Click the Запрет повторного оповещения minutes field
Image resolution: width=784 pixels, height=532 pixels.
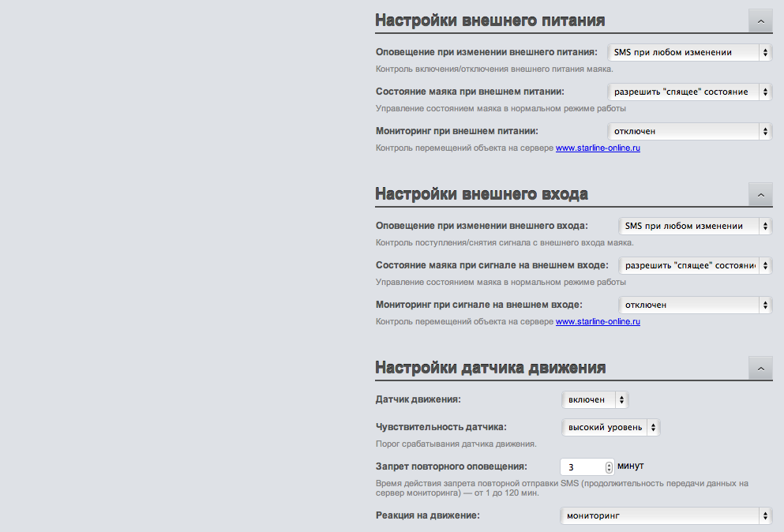587,467
